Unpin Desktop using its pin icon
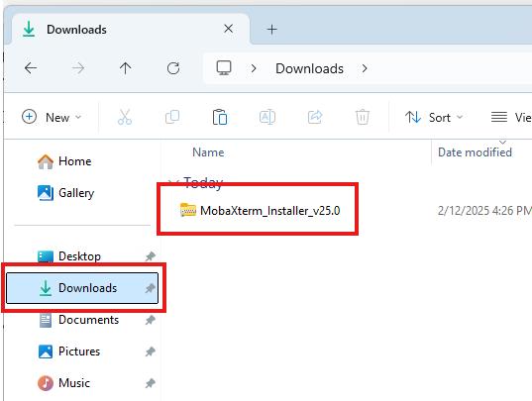 coord(151,256)
